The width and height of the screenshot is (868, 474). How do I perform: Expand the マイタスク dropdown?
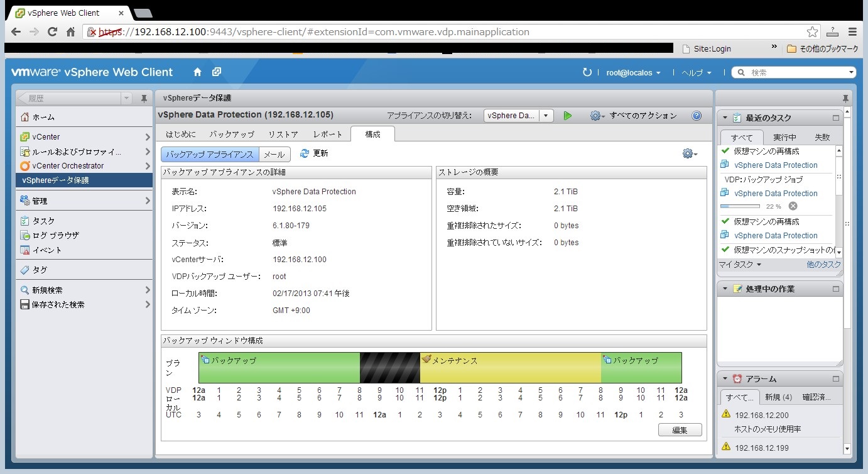(x=741, y=265)
